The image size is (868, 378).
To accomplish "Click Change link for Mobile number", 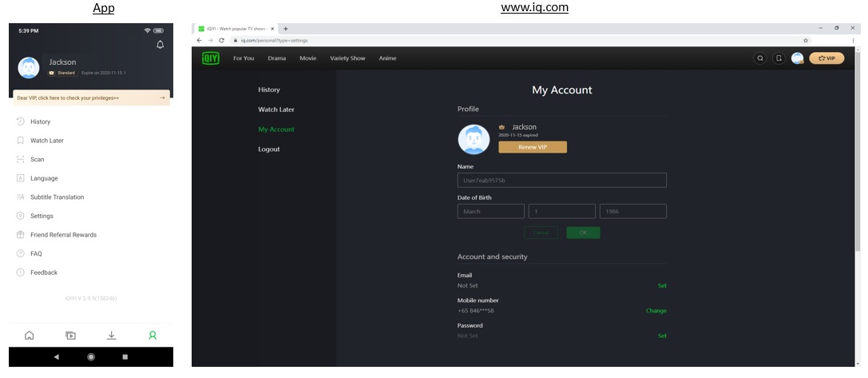I will tap(656, 310).
